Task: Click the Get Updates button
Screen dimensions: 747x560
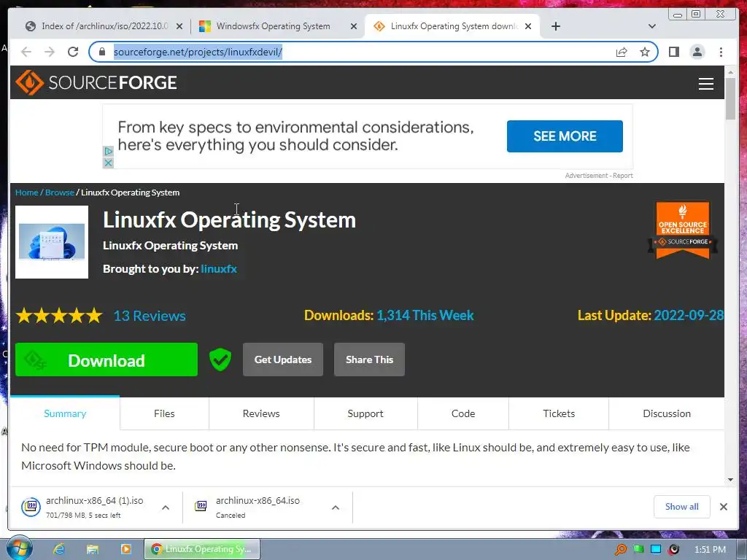Action: coord(283,359)
